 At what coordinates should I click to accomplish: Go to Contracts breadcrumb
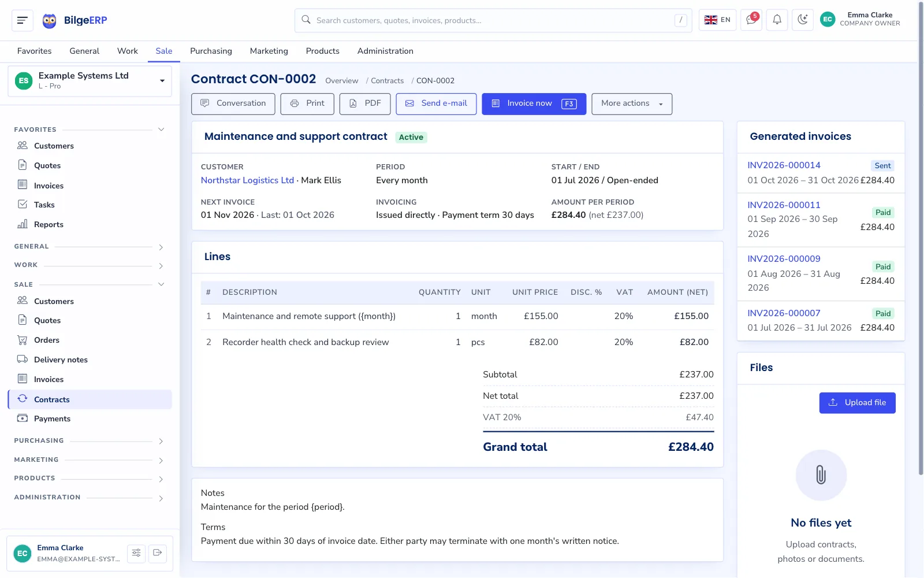pos(387,81)
